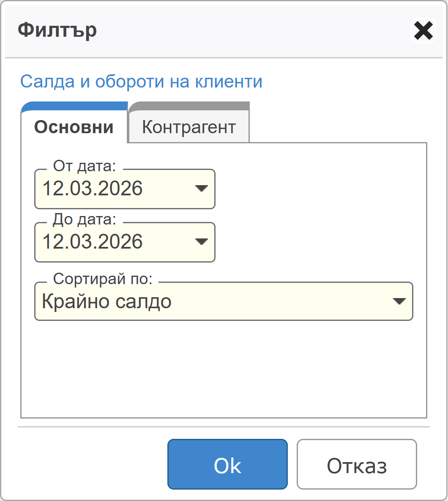Viewport: 448px width, 501px height.
Task: Click the Сортирай по: field label
Action: coord(103,279)
